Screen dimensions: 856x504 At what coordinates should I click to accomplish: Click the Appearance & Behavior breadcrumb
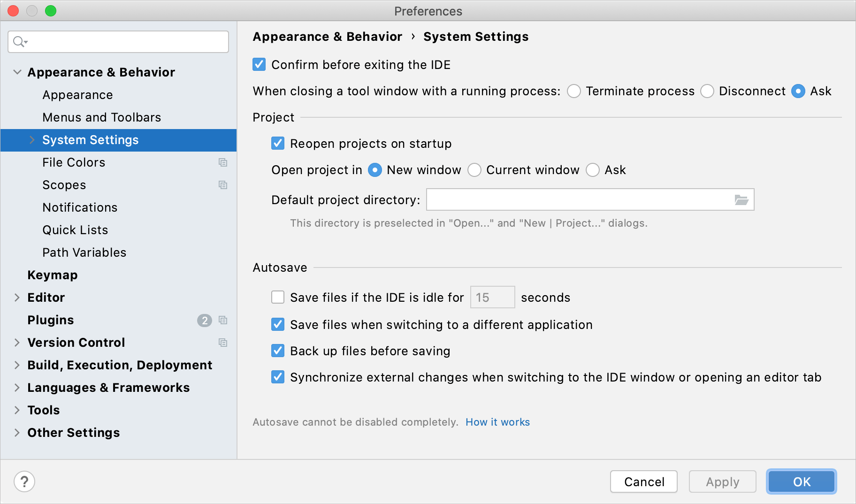tap(328, 37)
